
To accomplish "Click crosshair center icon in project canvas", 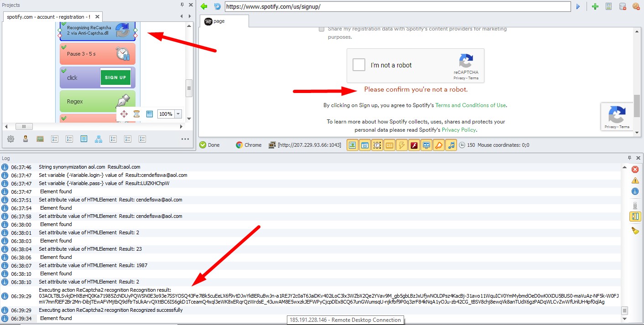I will [124, 114].
